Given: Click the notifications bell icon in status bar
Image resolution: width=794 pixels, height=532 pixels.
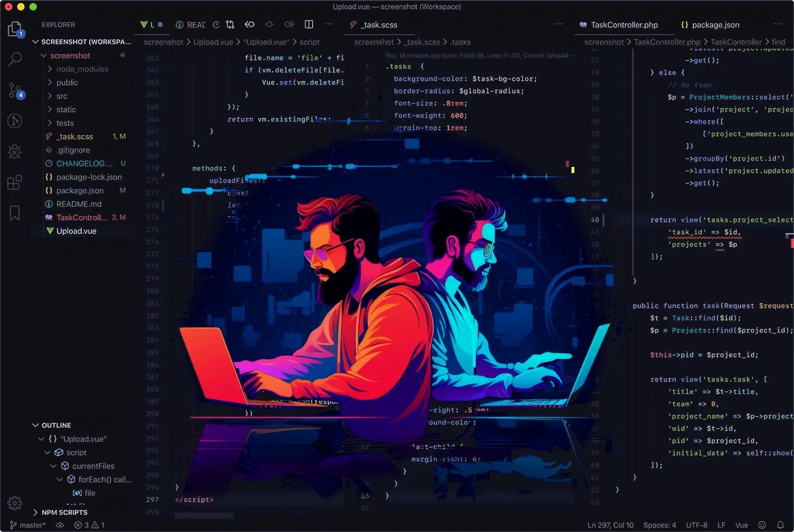Looking at the screenshot, I should 781,525.
